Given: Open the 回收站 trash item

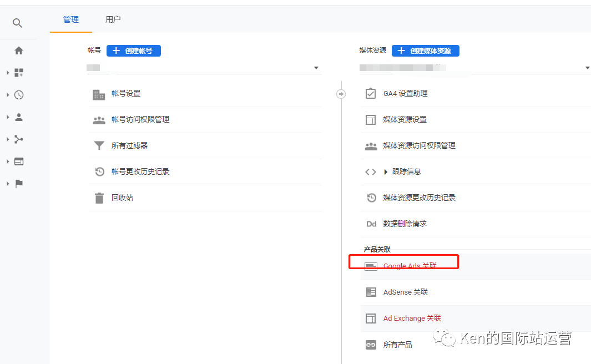Looking at the screenshot, I should [x=122, y=198].
